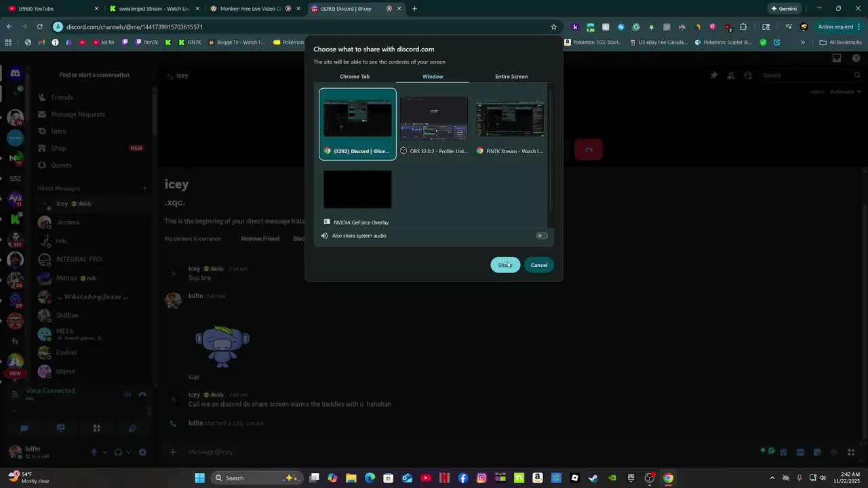This screenshot has height=488, width=868.
Task: Click the red hang up call button
Action: tap(589, 150)
